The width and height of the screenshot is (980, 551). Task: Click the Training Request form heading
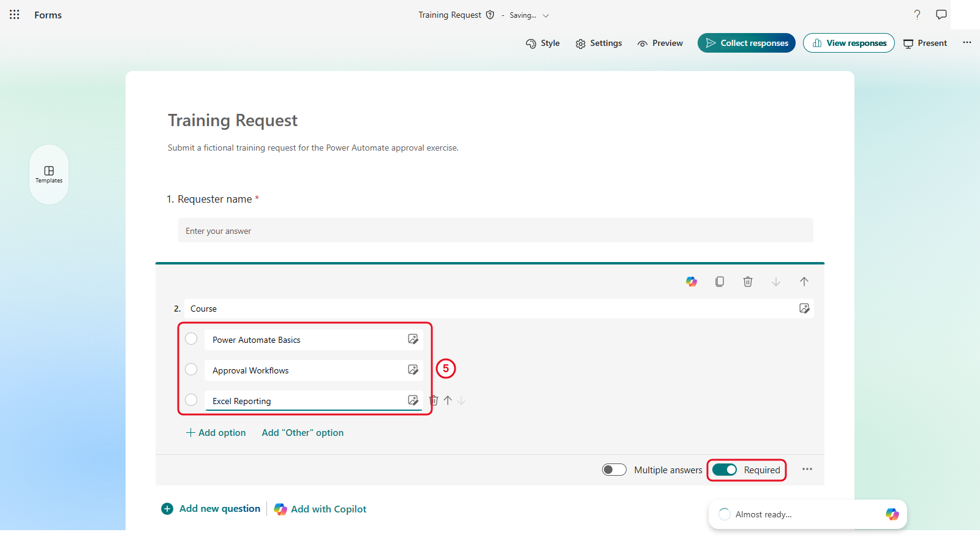pyautogui.click(x=233, y=121)
